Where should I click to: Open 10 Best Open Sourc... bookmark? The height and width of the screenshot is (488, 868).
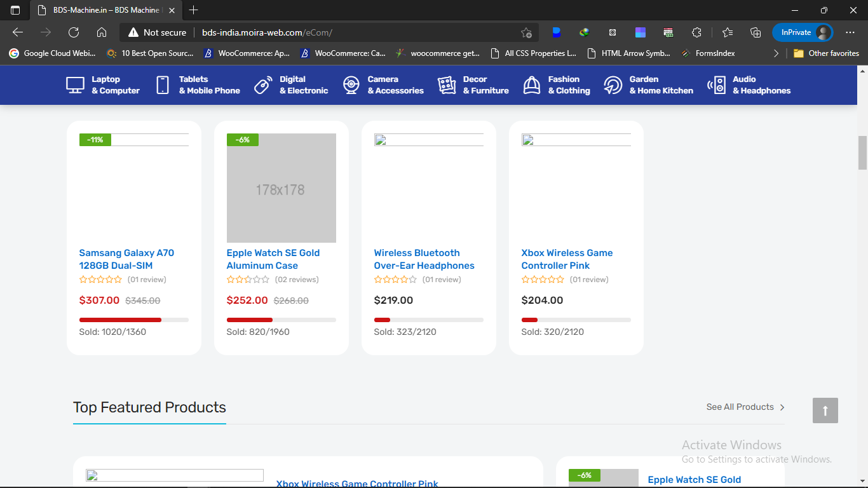(151, 53)
